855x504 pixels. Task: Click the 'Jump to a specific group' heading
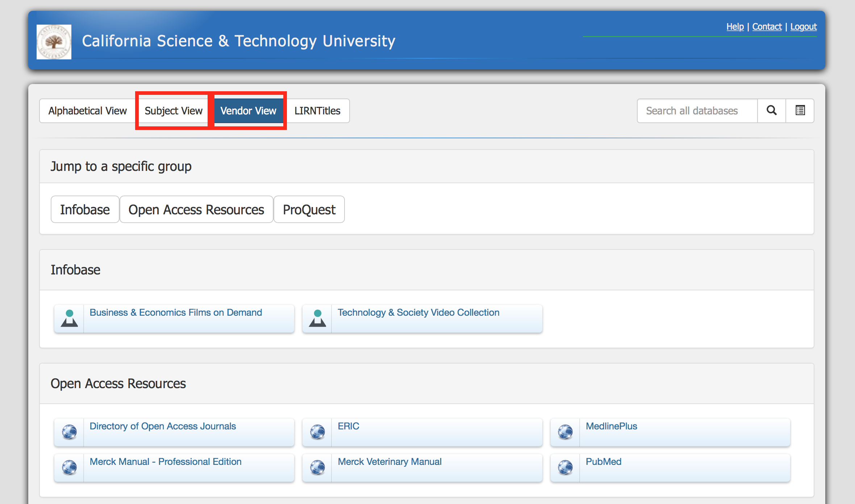point(121,167)
